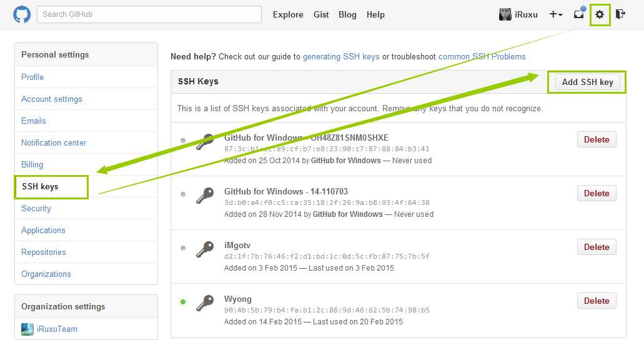Click the gray status dot for 14-110703 key
Viewport: 644px width, 355px height.
[183, 194]
